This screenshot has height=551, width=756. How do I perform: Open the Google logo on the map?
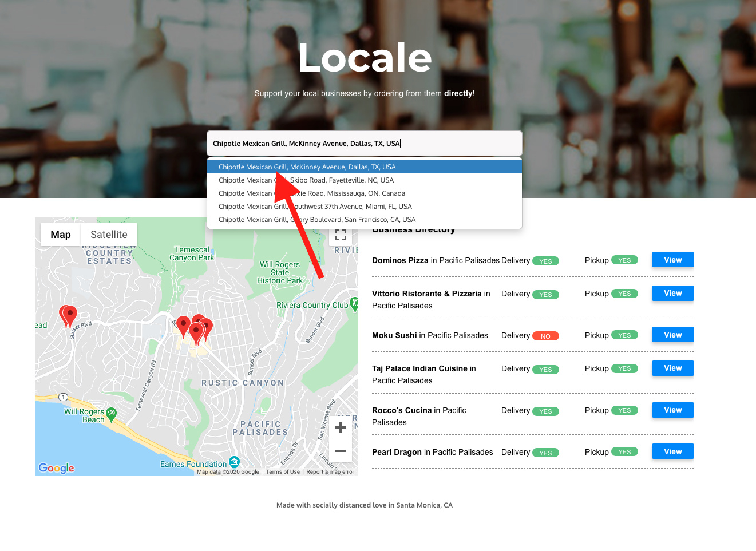[x=57, y=468]
